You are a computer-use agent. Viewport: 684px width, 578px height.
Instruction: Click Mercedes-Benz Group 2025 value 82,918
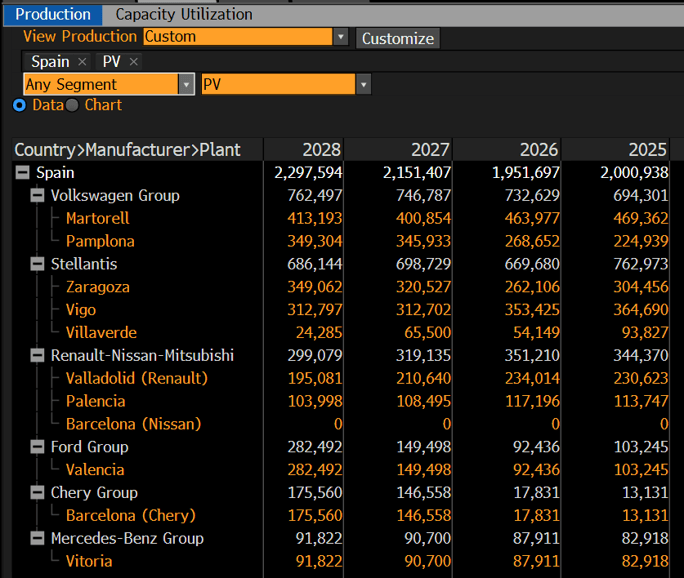[645, 538]
